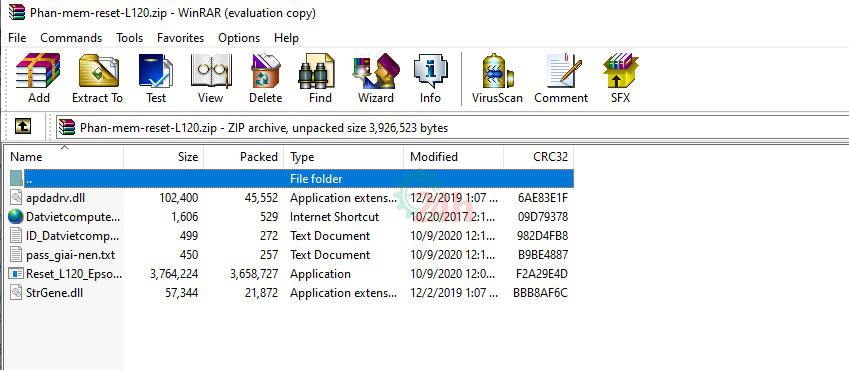The height and width of the screenshot is (370, 849).
Task: Open the Favorites menu
Action: pyautogui.click(x=180, y=38)
